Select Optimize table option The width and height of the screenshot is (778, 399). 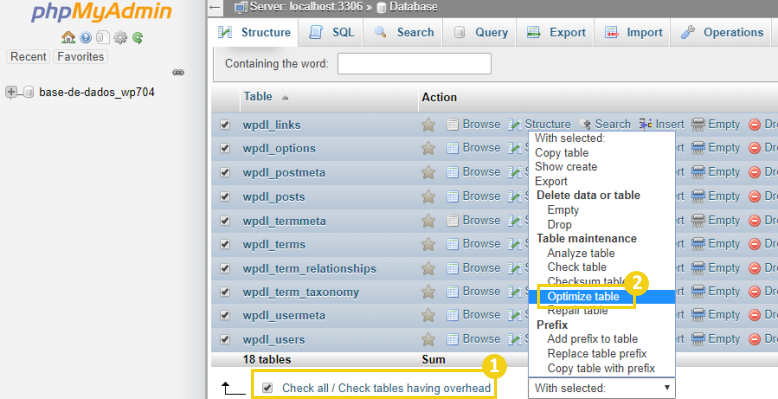(602, 297)
